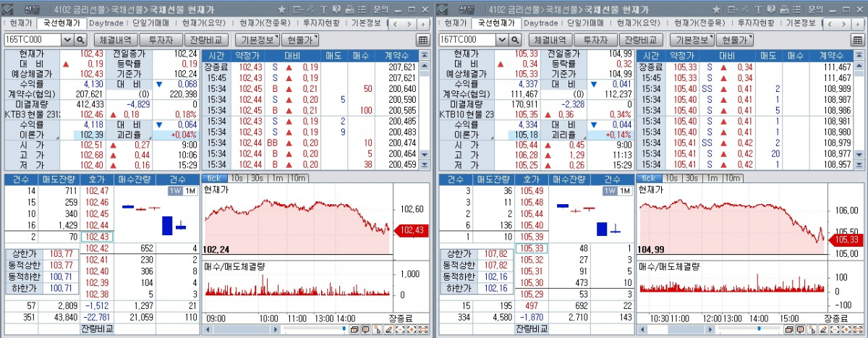
Task: Click the 체결내역 button in the left window
Action: (x=116, y=40)
